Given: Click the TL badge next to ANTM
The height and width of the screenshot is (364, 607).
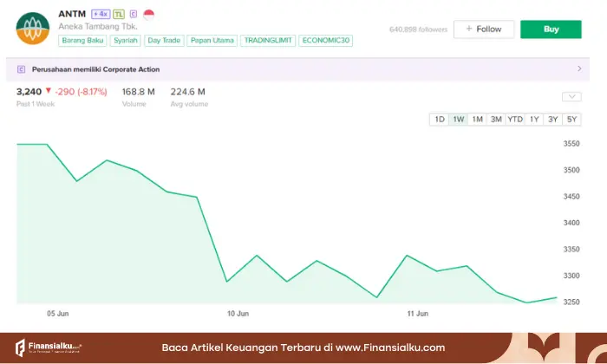Looking at the screenshot, I should pyautogui.click(x=119, y=15).
